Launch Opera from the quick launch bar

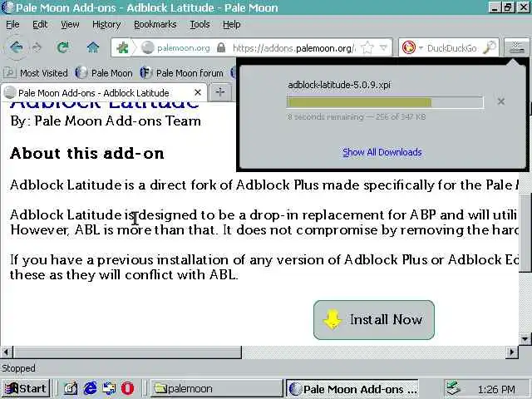tap(127, 388)
